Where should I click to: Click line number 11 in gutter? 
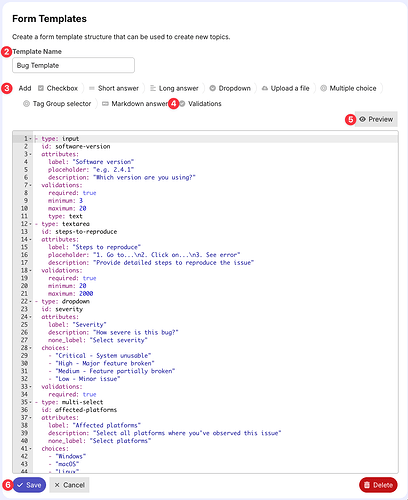(x=24, y=216)
